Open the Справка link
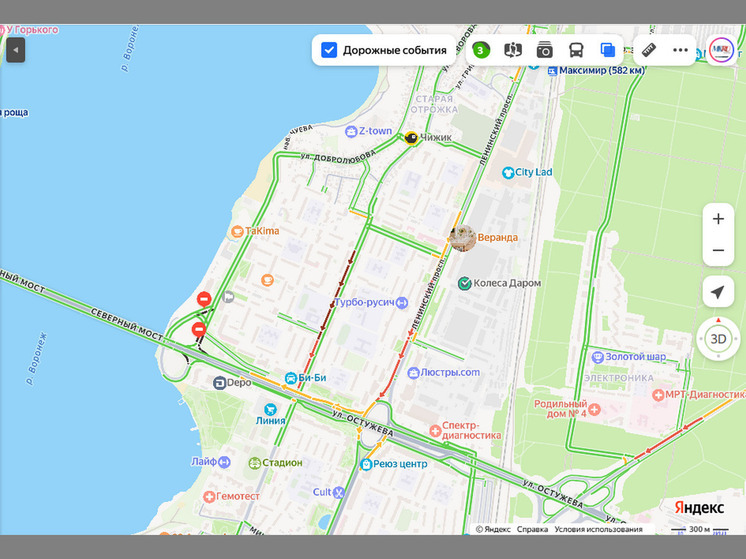This screenshot has width=746, height=559. point(532,529)
